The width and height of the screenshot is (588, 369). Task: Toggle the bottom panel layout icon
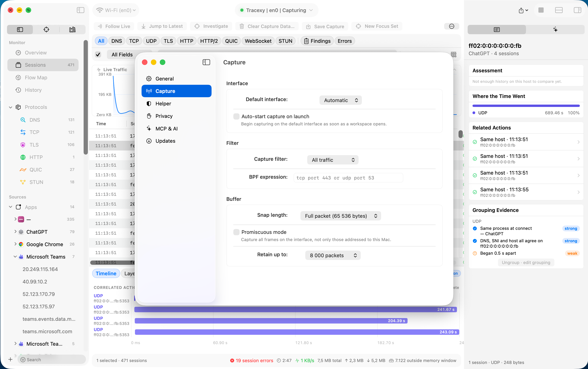tap(559, 10)
